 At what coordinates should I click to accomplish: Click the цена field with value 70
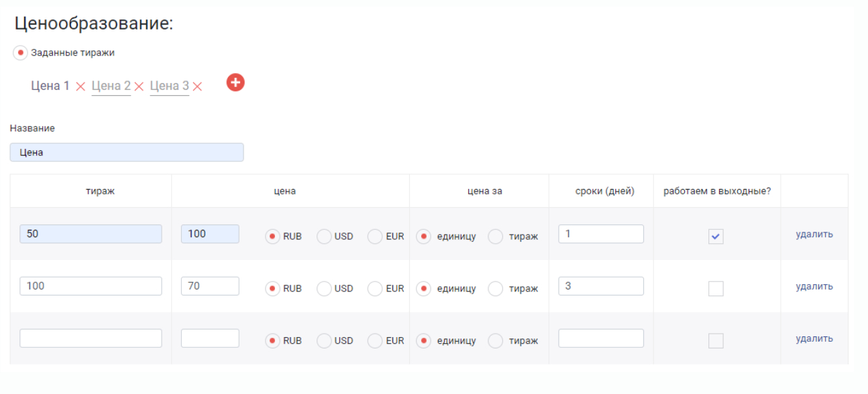tap(210, 286)
